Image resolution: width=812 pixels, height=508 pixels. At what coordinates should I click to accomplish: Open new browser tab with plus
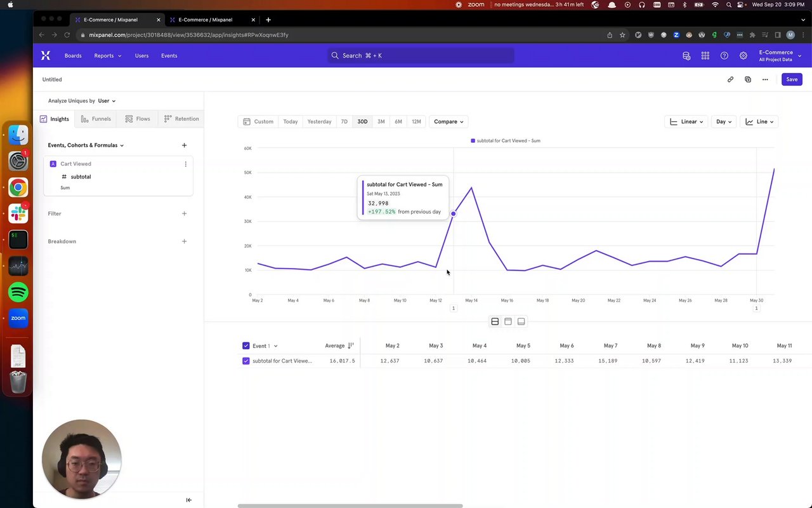pos(268,20)
